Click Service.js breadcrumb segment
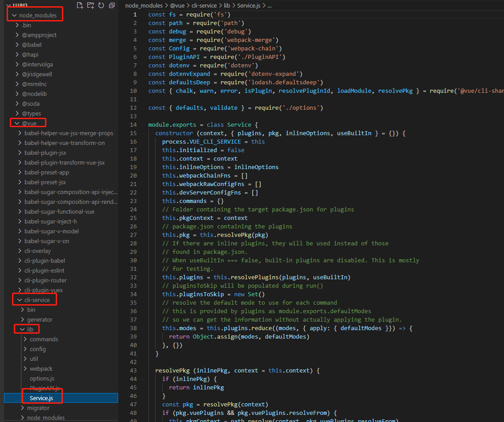This screenshot has width=504, height=422. [x=249, y=5]
